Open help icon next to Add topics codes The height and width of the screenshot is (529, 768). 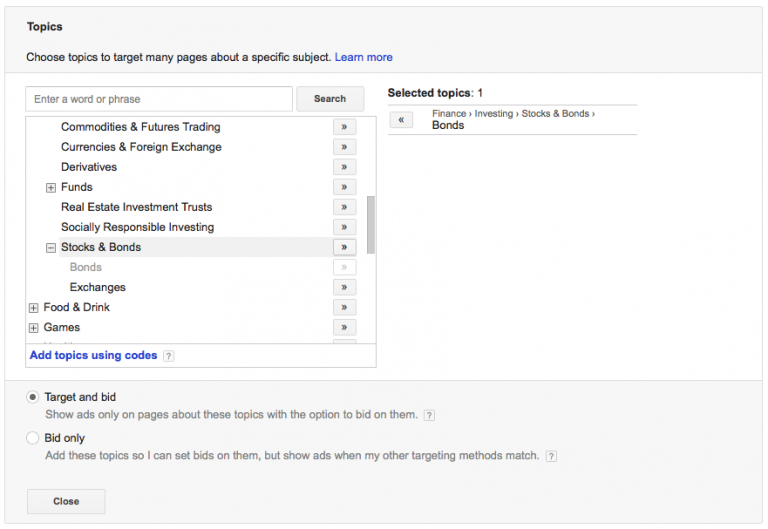pos(169,356)
